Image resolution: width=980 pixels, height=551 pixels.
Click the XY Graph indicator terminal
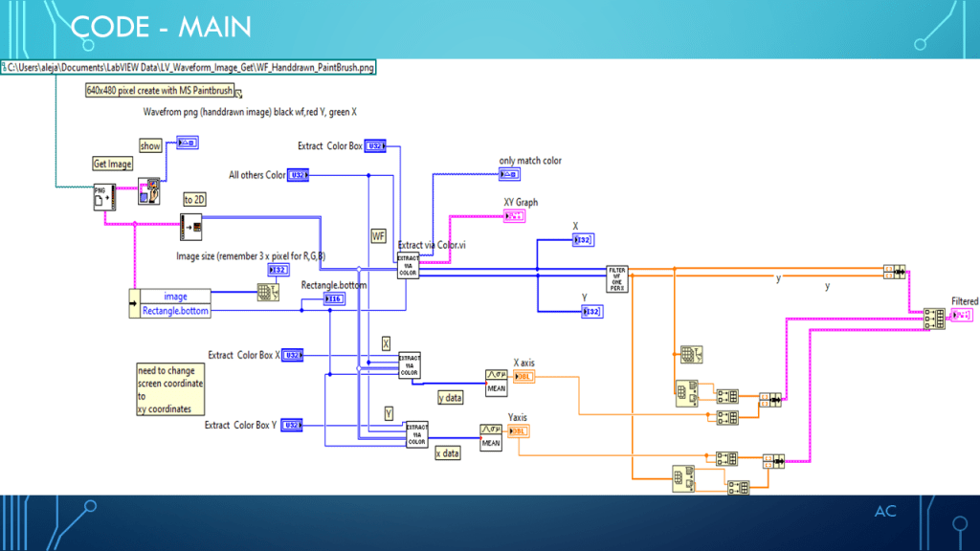(x=515, y=216)
